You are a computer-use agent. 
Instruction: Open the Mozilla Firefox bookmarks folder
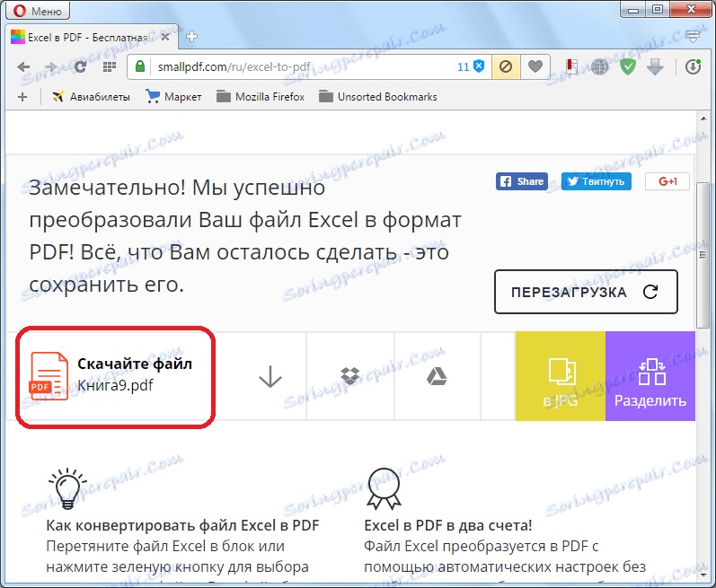click(261, 97)
